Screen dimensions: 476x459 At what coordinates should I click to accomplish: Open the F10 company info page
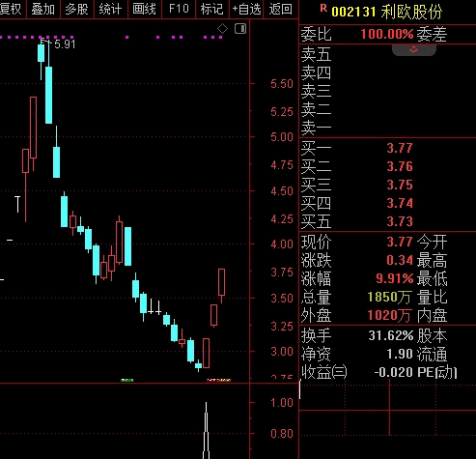179,9
